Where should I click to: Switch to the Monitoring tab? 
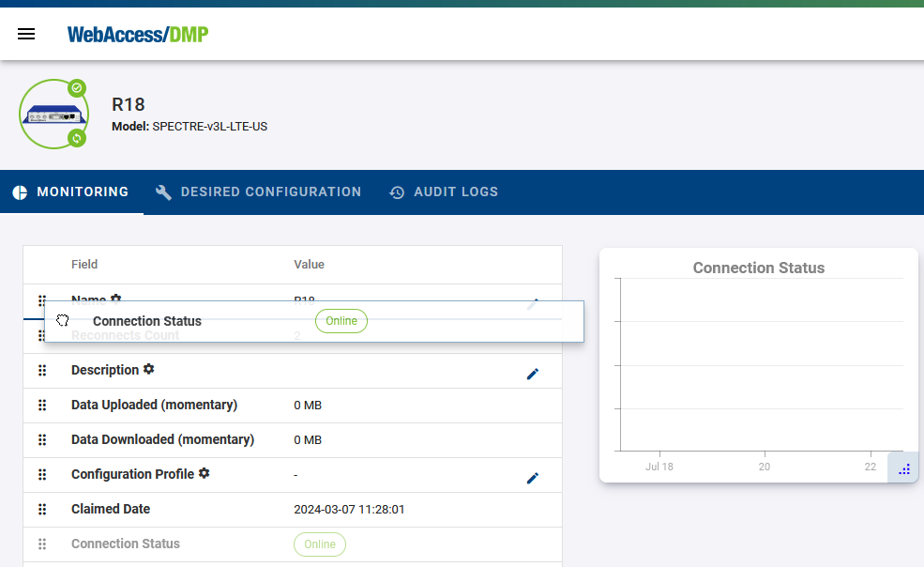pos(71,192)
